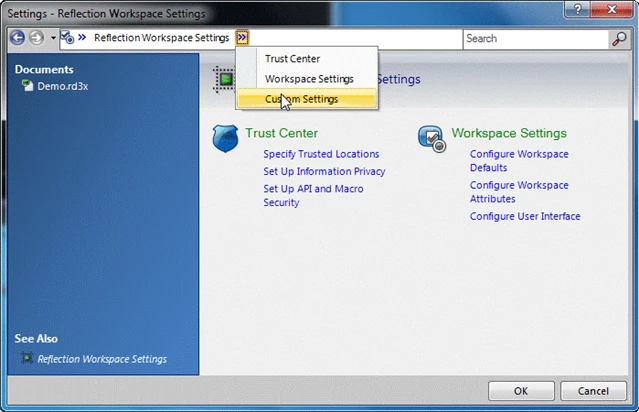Viewport: 639px width, 412px height.
Task: Collapse the highlighted breadcrumb chevron menu
Action: coord(242,37)
